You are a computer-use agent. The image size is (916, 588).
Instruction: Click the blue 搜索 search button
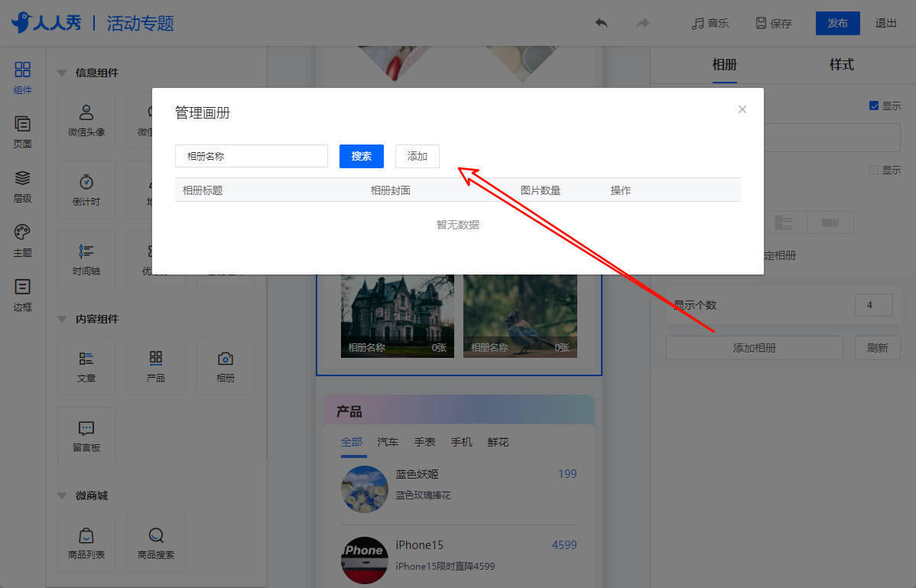(362, 156)
